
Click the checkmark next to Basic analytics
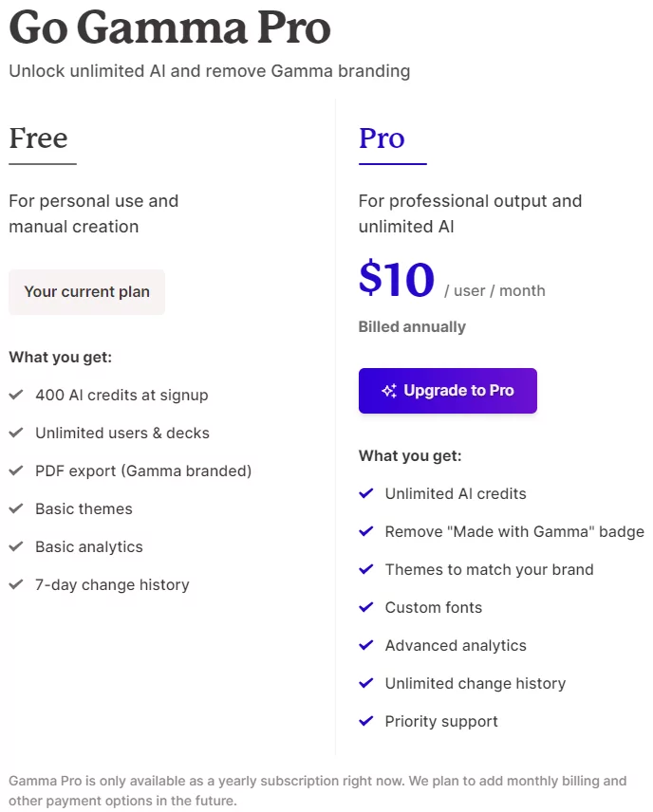[16, 546]
